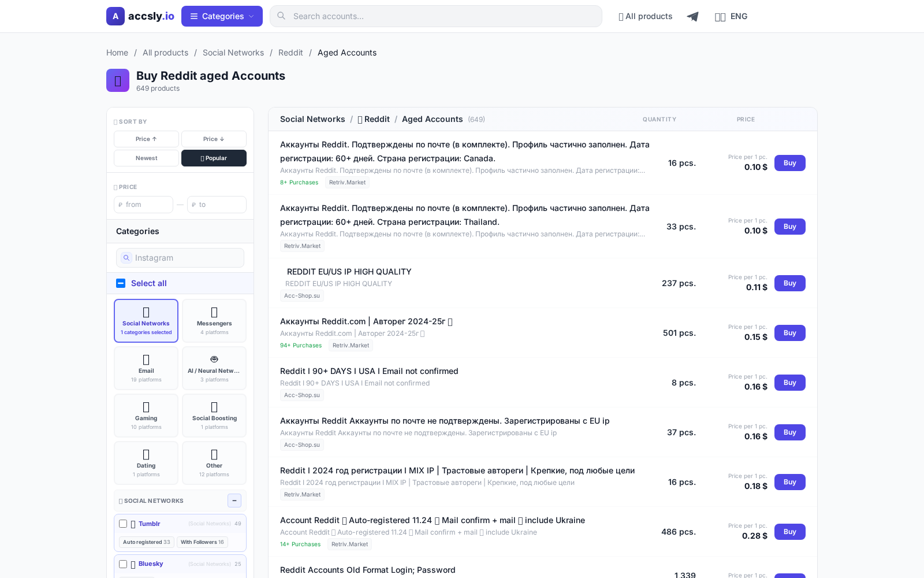Click Acc-Shop.su tag under EU/US listing
The image size is (924, 578).
302,296
